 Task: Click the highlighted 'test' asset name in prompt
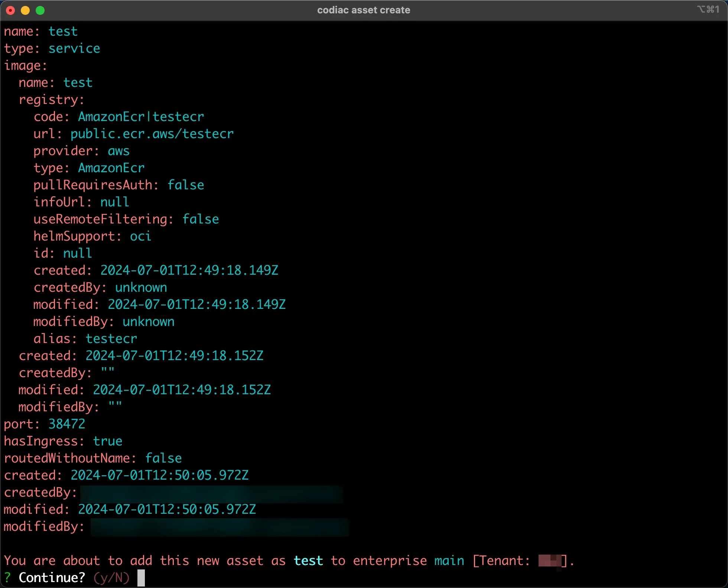point(308,561)
